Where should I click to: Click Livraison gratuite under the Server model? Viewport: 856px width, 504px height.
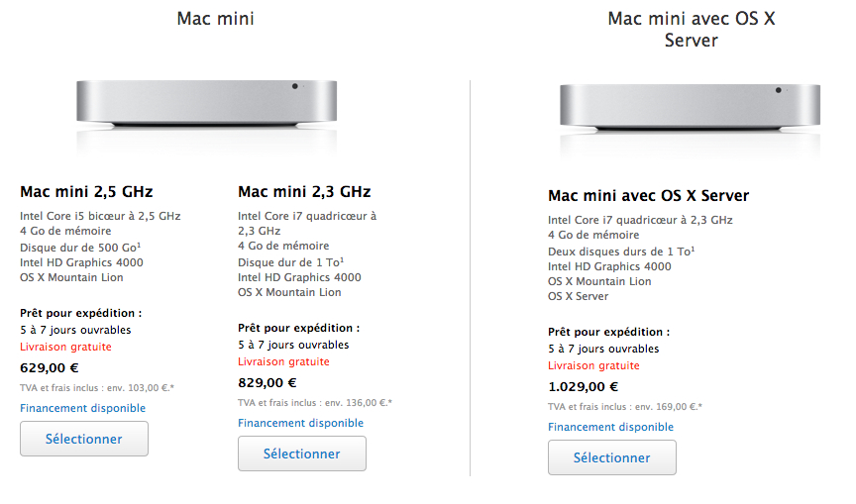[594, 365]
